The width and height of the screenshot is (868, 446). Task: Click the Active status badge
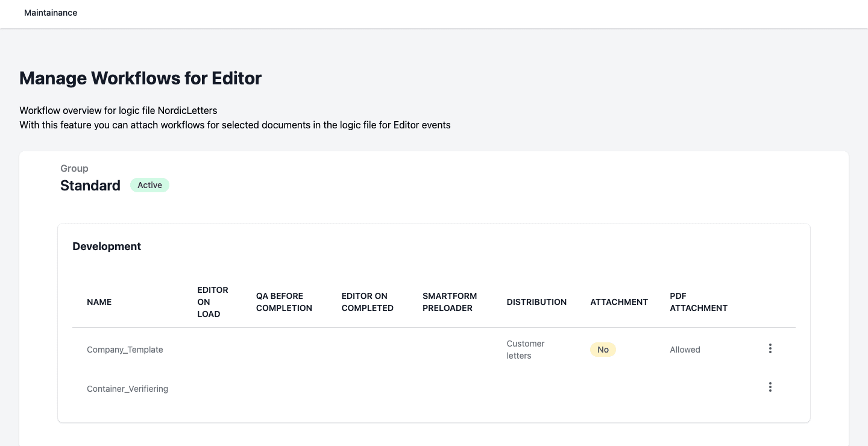tap(149, 185)
